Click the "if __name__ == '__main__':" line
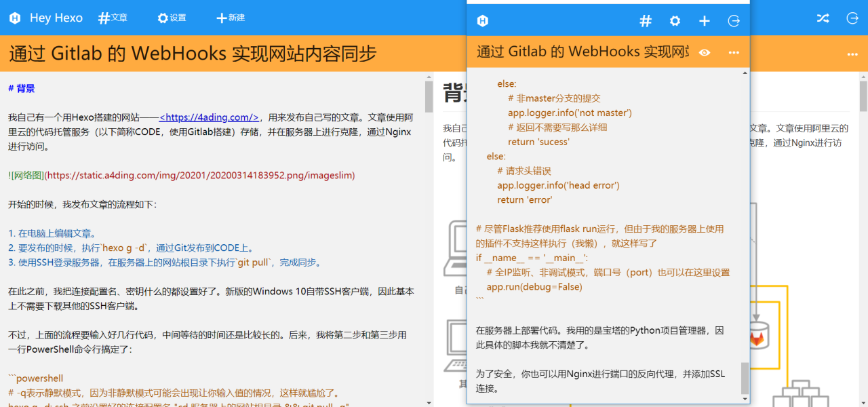Viewport: 868px width, 407px height. pos(532,258)
